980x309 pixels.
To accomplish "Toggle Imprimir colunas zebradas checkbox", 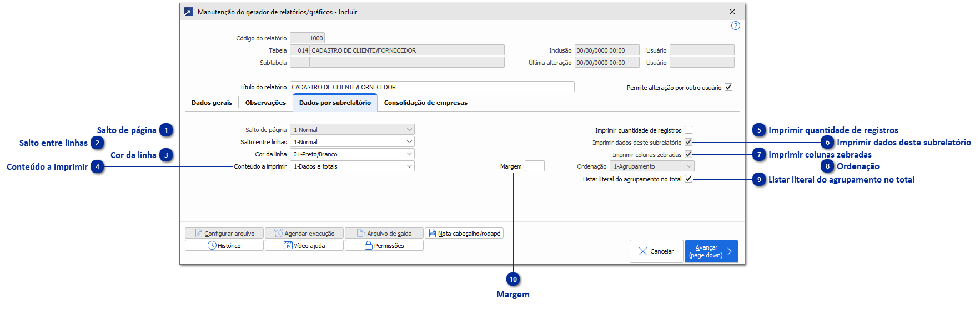I will tap(688, 154).
